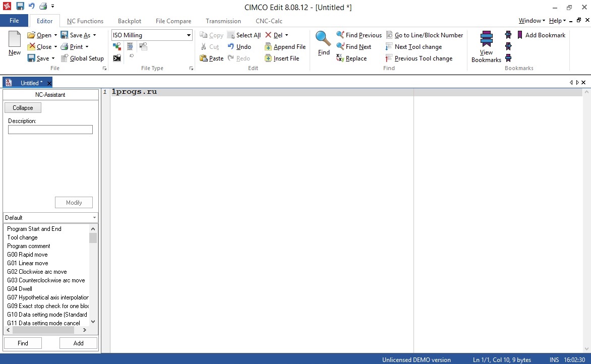Expand the Del dropdown arrow
Viewport: 591px width, 364px height.
[x=286, y=35]
